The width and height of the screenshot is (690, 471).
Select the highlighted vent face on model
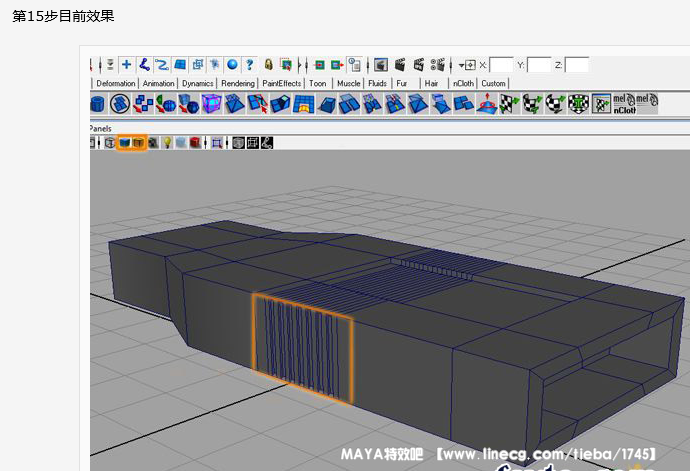click(302, 348)
